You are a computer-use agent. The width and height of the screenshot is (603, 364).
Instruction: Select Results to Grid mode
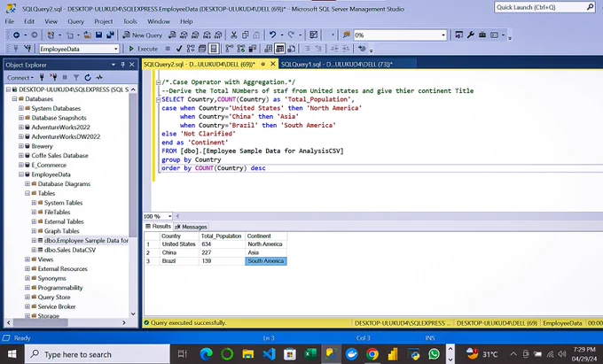(x=280, y=49)
